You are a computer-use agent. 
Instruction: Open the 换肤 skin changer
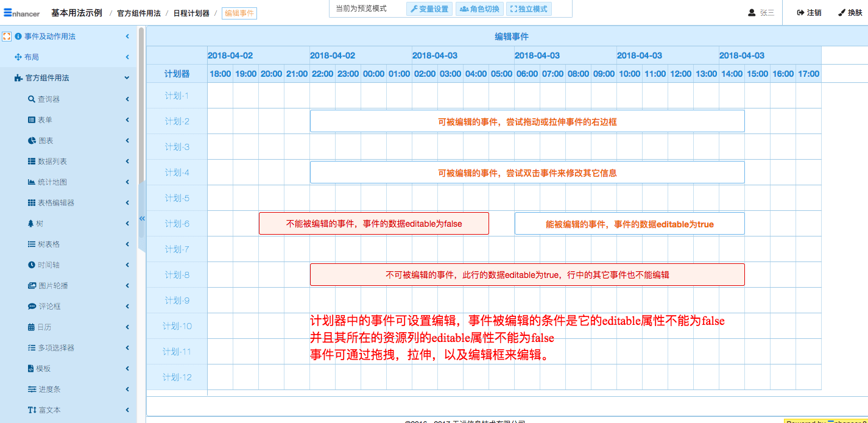coord(850,13)
